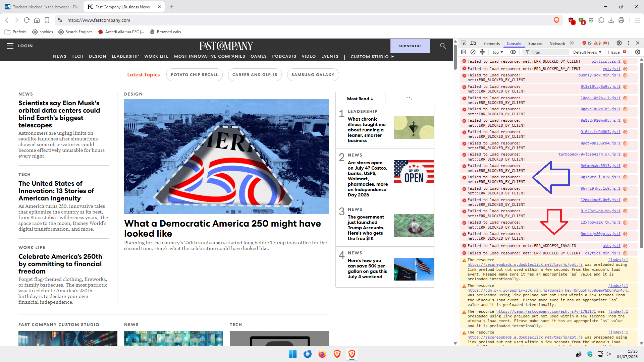This screenshot has height=362, width=644.
Task: Open the 'Search Engines' bookmarks folder
Action: [x=75, y=32]
